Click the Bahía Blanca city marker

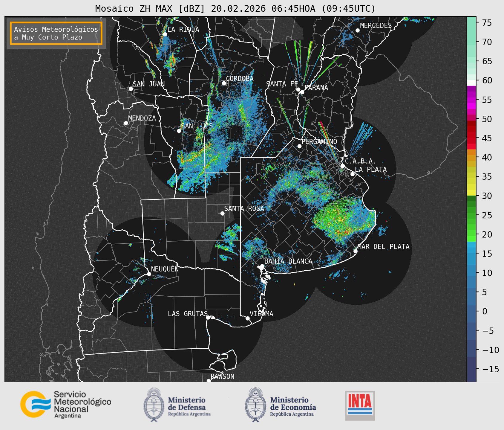coord(262,266)
